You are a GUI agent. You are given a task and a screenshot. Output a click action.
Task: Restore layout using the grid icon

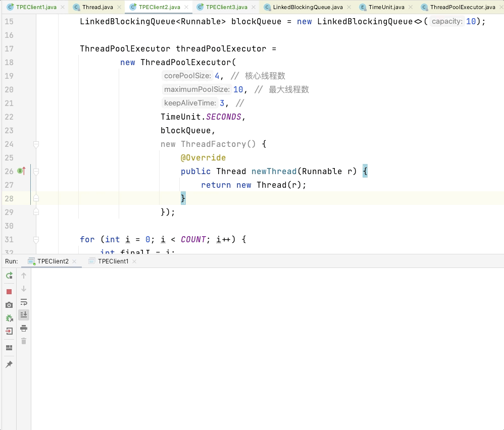(9, 348)
